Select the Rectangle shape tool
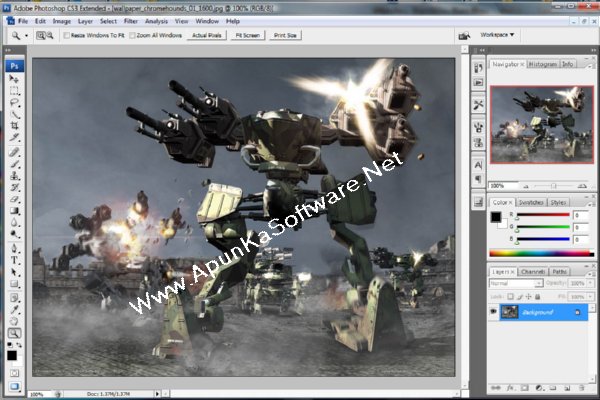The image size is (600, 400). click(14, 284)
